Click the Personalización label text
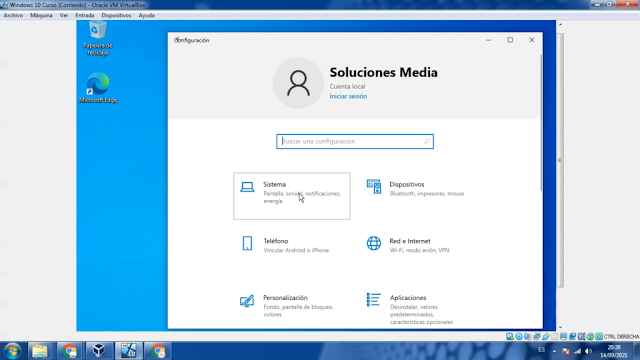640x360 pixels. tap(285, 298)
